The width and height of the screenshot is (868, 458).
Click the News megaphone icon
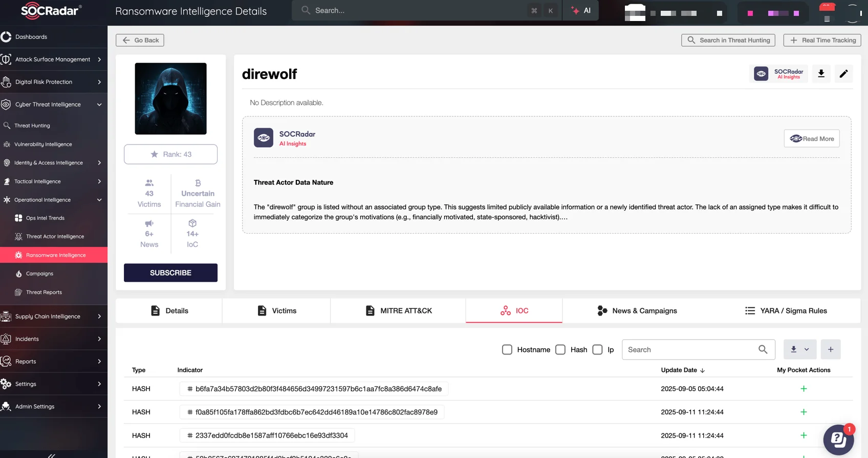click(x=149, y=223)
